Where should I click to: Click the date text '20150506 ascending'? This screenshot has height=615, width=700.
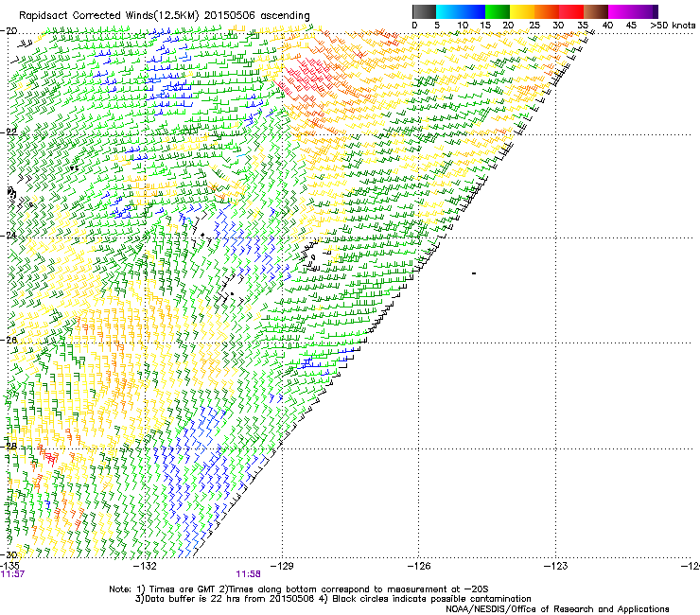tap(257, 16)
